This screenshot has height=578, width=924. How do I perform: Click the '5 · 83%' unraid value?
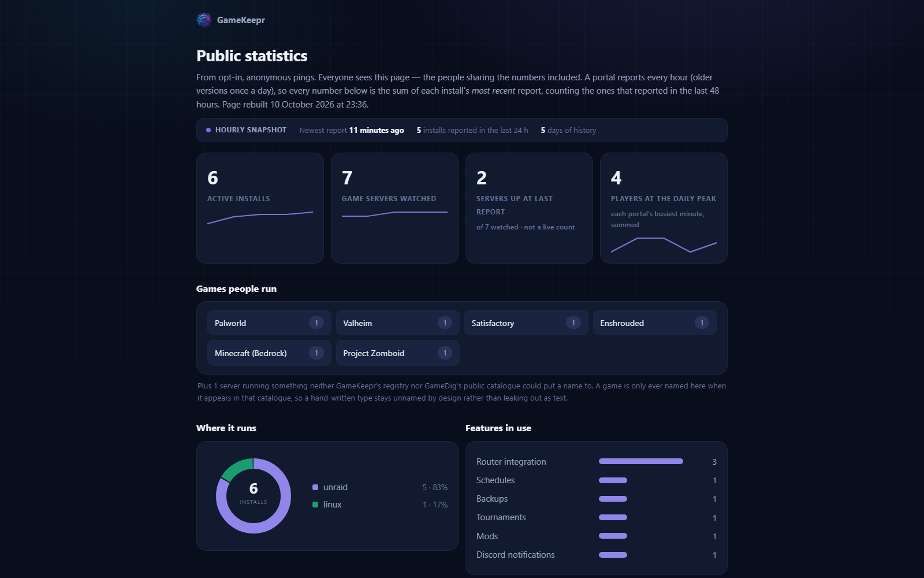pos(435,488)
